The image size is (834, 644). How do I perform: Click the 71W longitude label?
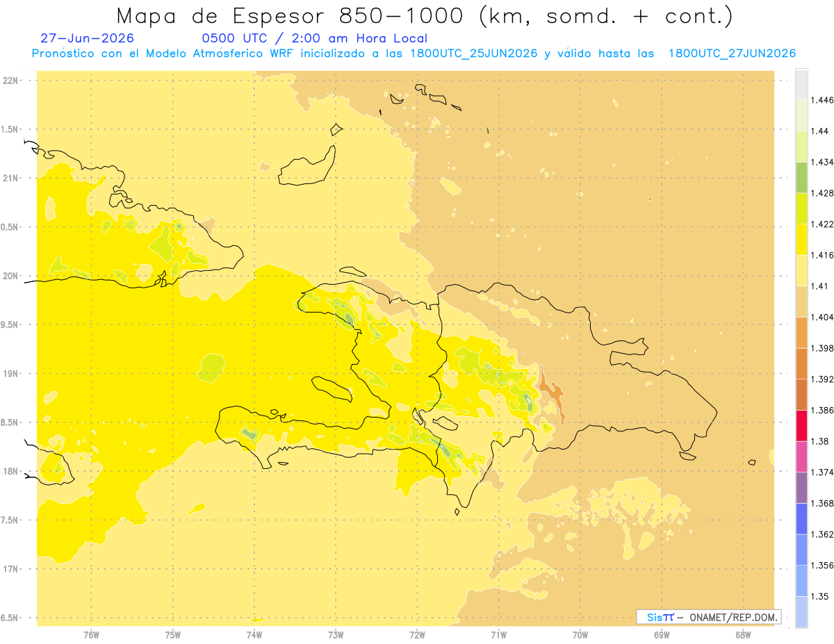pyautogui.click(x=498, y=635)
